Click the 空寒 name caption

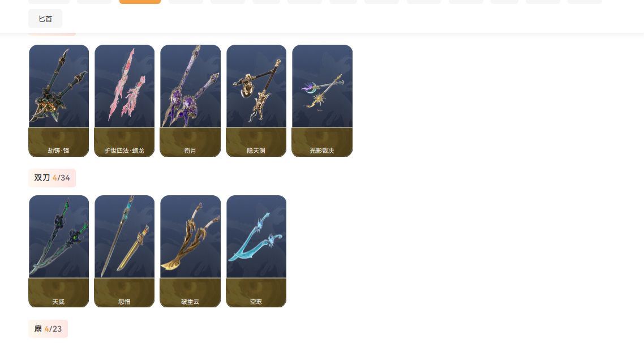(x=256, y=302)
